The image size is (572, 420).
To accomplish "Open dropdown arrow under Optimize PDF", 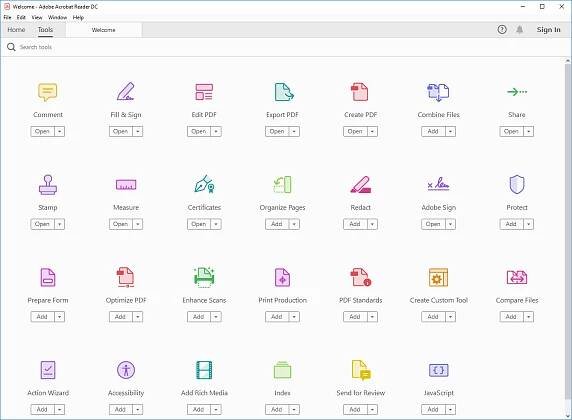I will [x=138, y=317].
